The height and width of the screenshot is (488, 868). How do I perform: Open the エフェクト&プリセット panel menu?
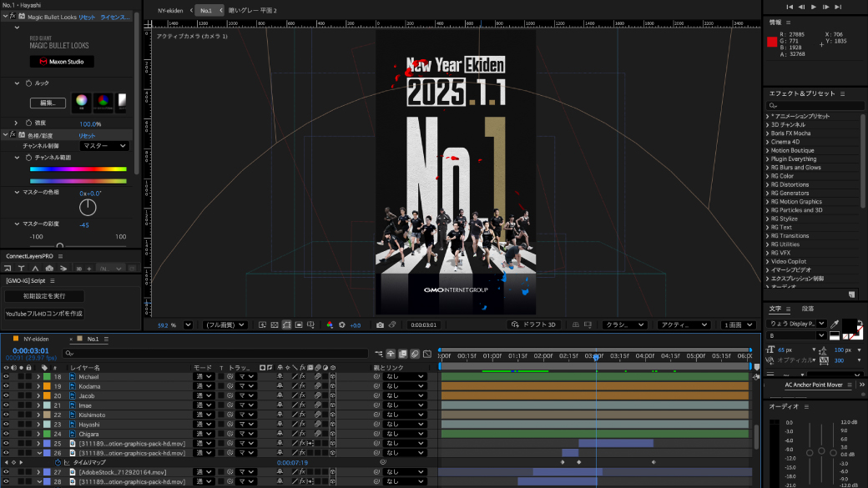tap(842, 94)
